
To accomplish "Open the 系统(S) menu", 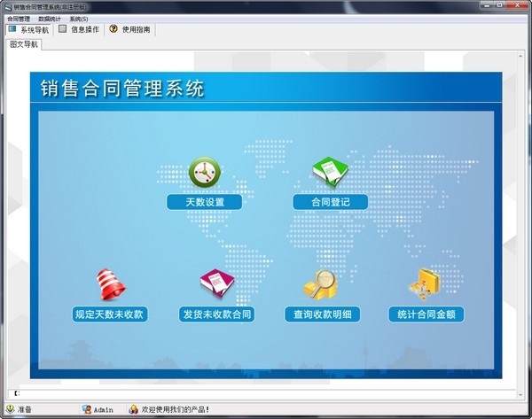I will click(x=79, y=19).
